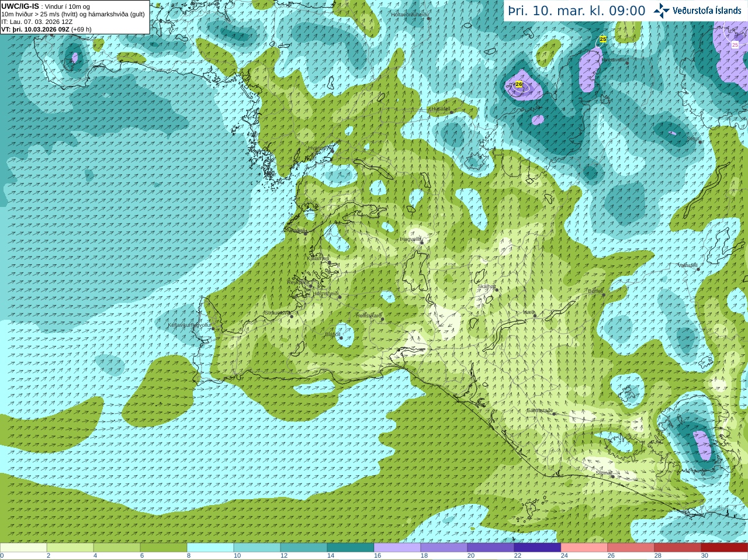Click the 'Þri. 10. mar. kl. 09:00' timestamp
Screen dimensions: 748x560
577,11
